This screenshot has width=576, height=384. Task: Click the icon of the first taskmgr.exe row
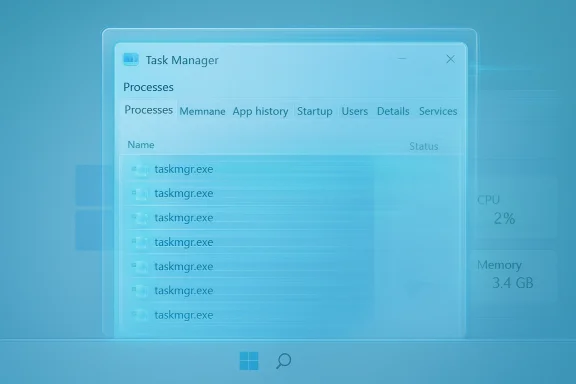tap(140, 169)
